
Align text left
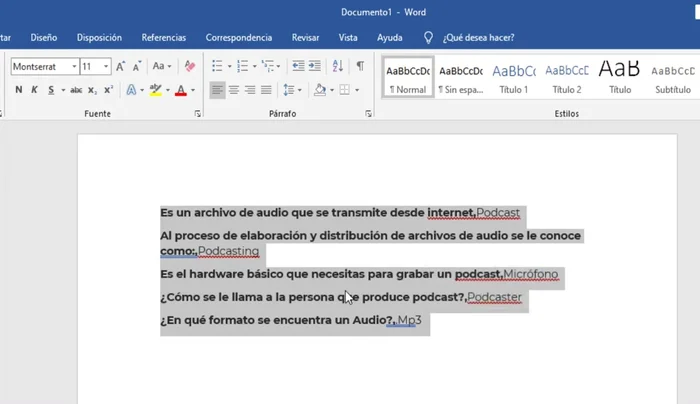pos(217,90)
